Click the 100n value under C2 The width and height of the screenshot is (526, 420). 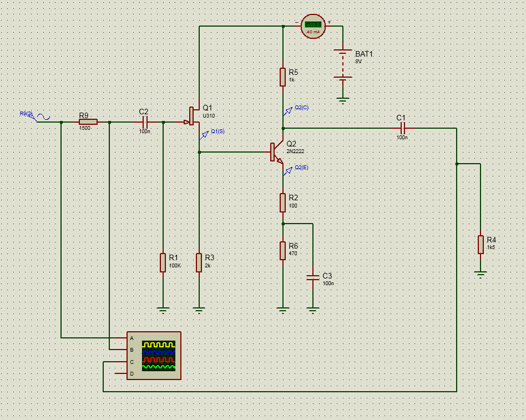coord(145,131)
